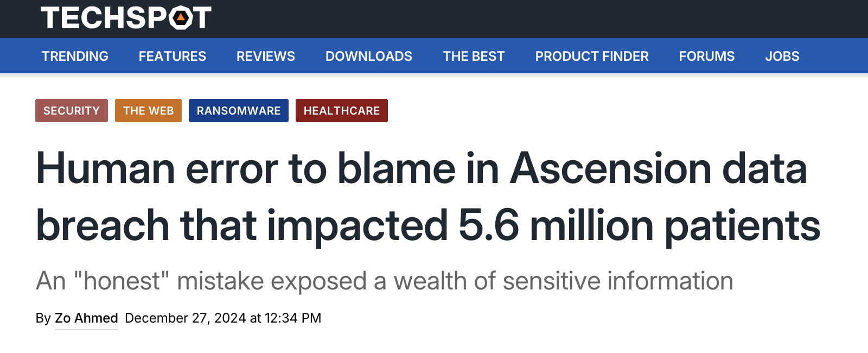Open author Zo Ahmed's profile
This screenshot has height=353, width=868.
click(x=86, y=318)
